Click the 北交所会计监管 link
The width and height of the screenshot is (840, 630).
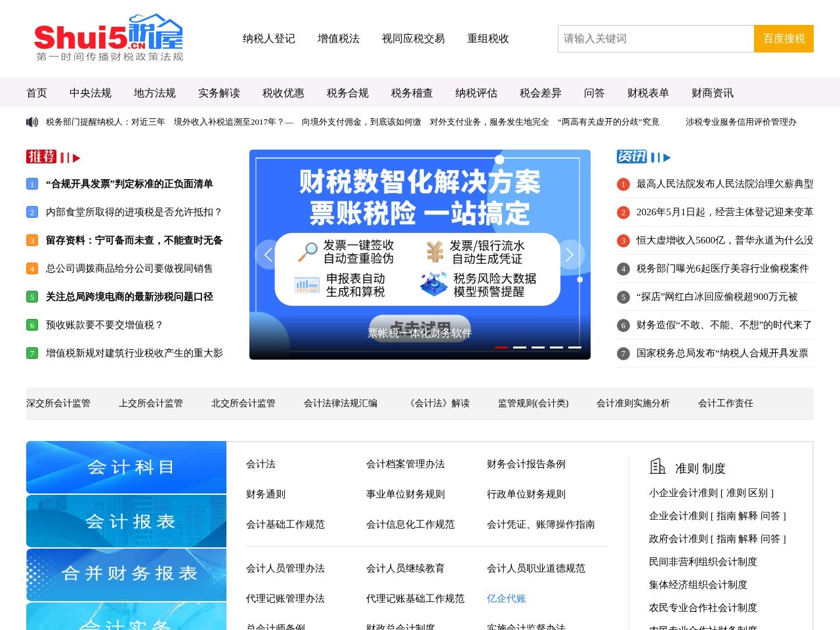pyautogui.click(x=243, y=403)
